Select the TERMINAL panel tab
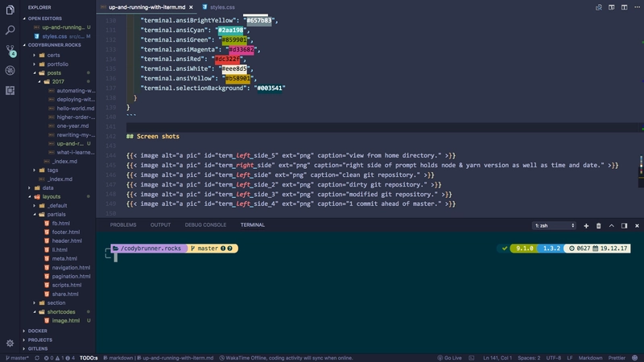The width and height of the screenshot is (644, 362). 253,225
